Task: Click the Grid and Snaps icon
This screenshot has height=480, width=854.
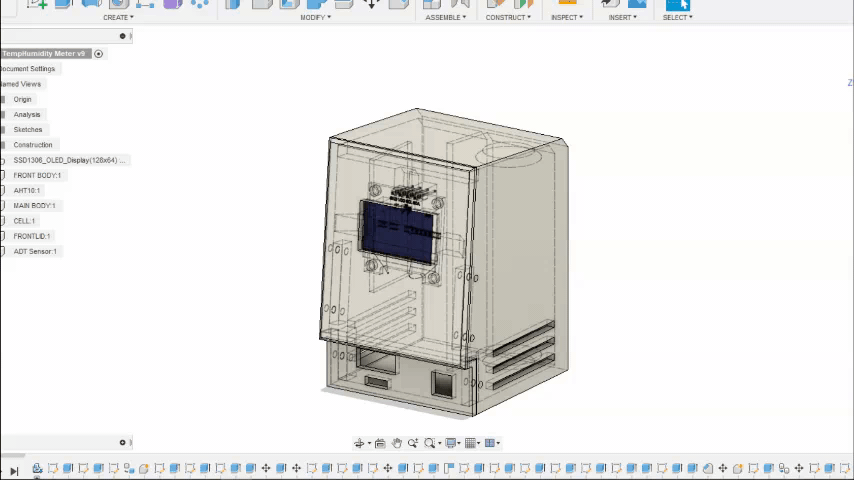Action: (x=470, y=443)
